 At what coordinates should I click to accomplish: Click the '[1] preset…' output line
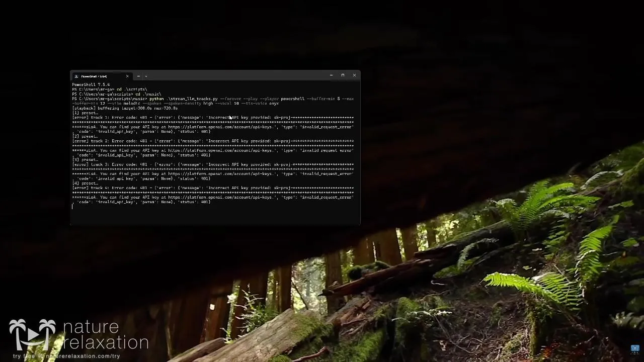pyautogui.click(x=85, y=113)
